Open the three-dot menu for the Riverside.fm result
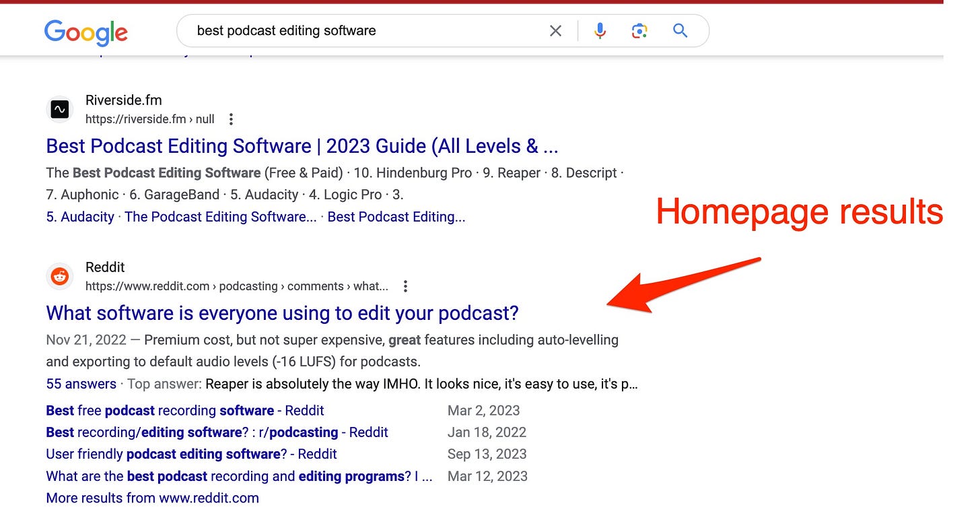This screenshot has height=528, width=980. pos(231,119)
